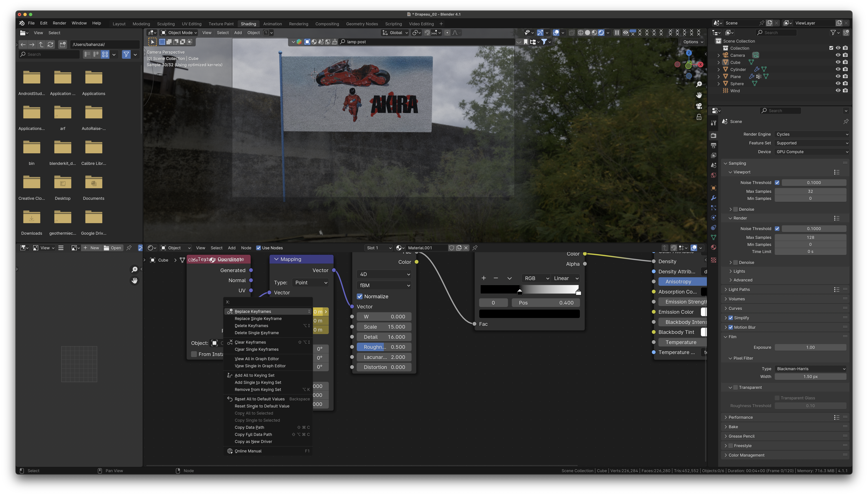868x495 pixels.
Task: Hide the Camera object in viewport
Action: coord(838,55)
